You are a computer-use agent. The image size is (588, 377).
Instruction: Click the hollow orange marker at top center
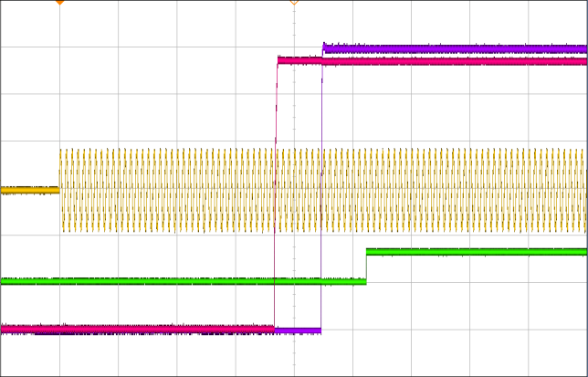coord(294,3)
